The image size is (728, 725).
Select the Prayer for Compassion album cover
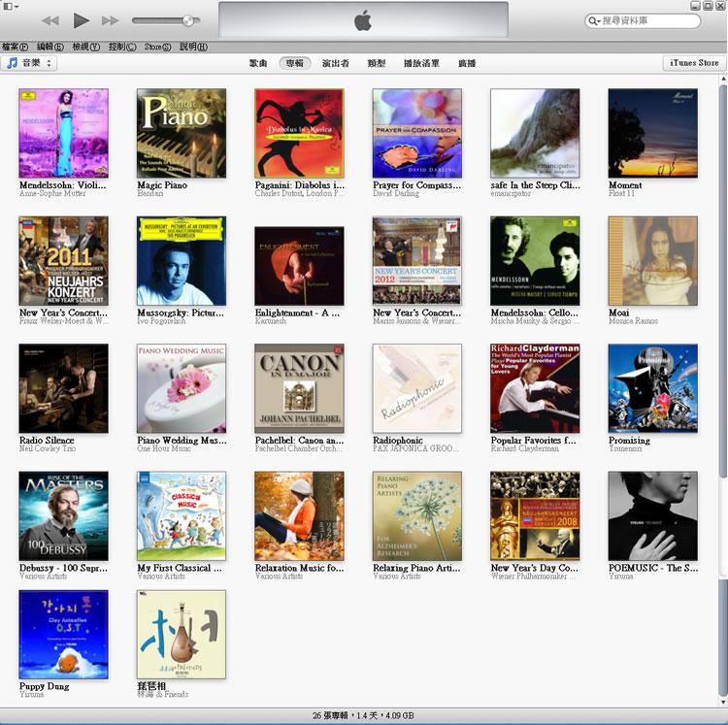pyautogui.click(x=417, y=133)
